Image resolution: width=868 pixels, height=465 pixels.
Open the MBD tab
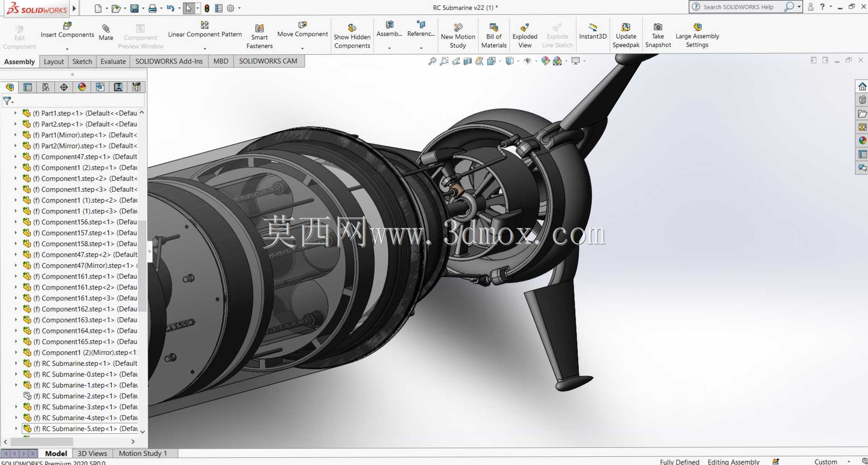pyautogui.click(x=221, y=62)
